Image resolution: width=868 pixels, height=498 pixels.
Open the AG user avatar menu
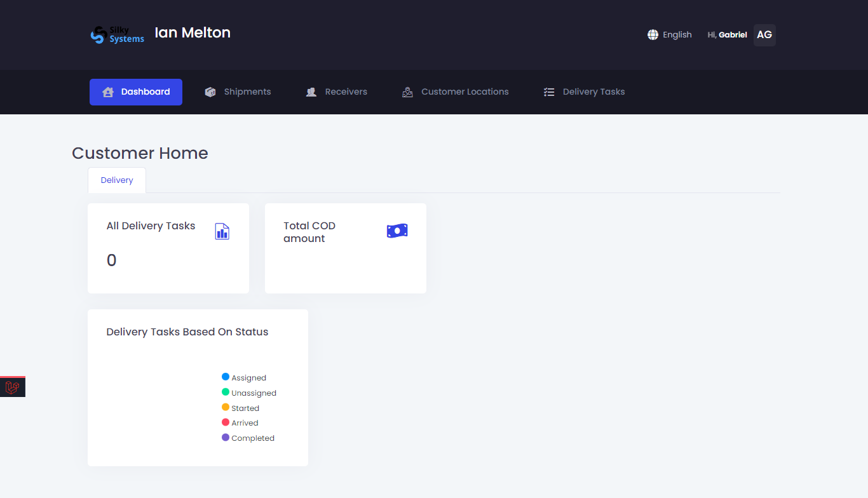tap(764, 35)
